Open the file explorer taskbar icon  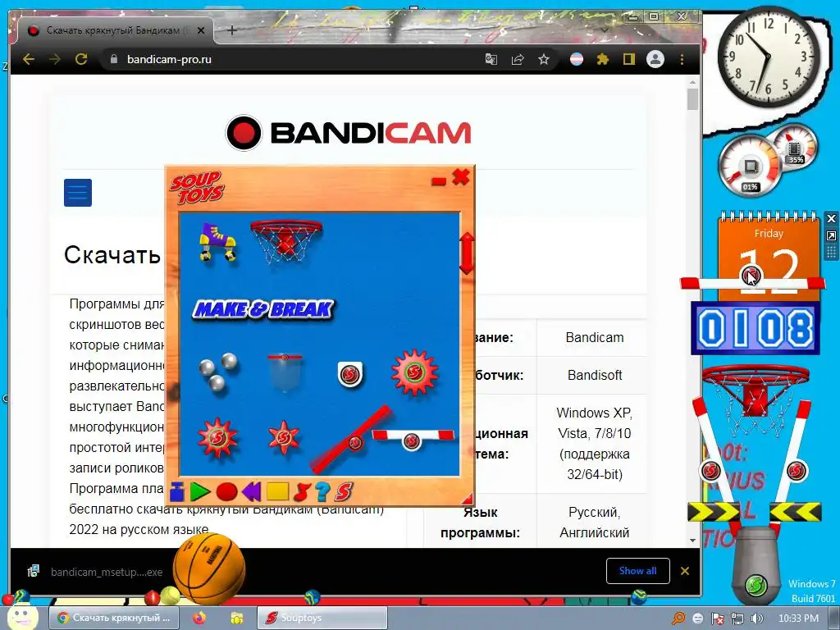(x=236, y=618)
